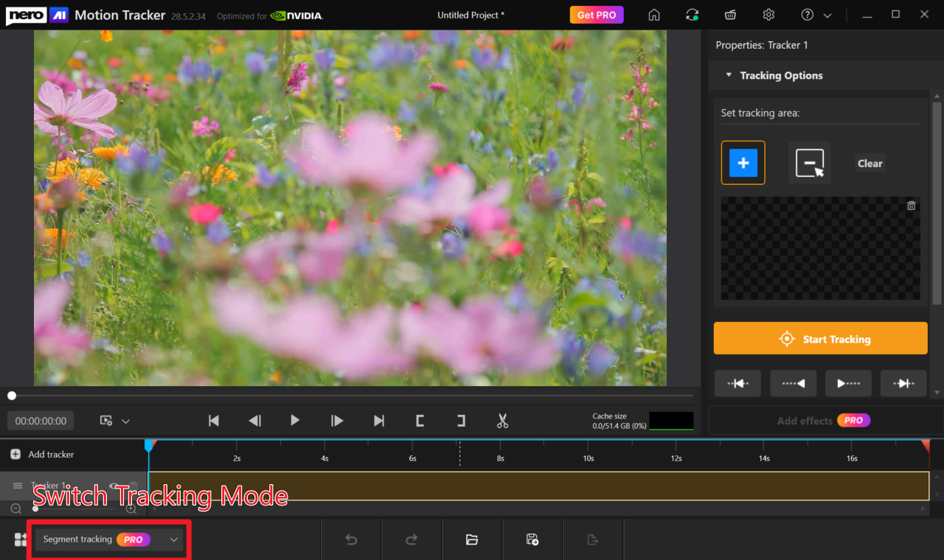Click the scissors split icon

pyautogui.click(x=502, y=421)
